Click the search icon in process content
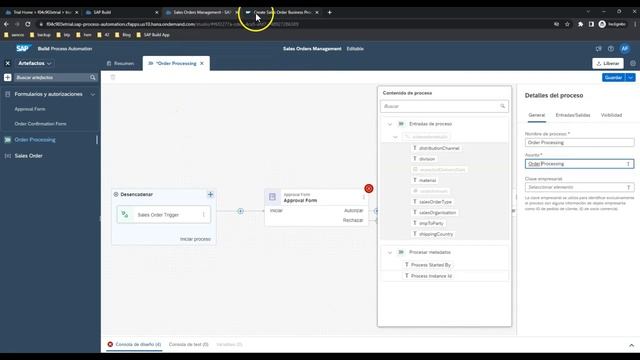The image size is (640, 360). coord(502,106)
